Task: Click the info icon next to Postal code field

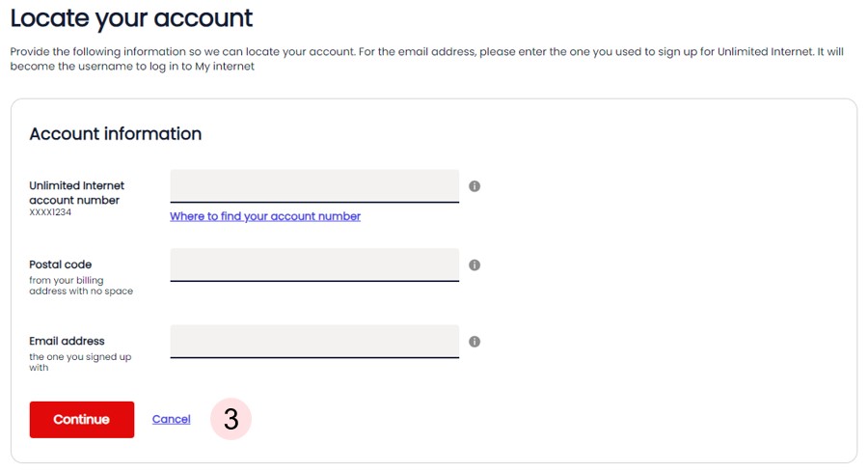Action: [475, 264]
